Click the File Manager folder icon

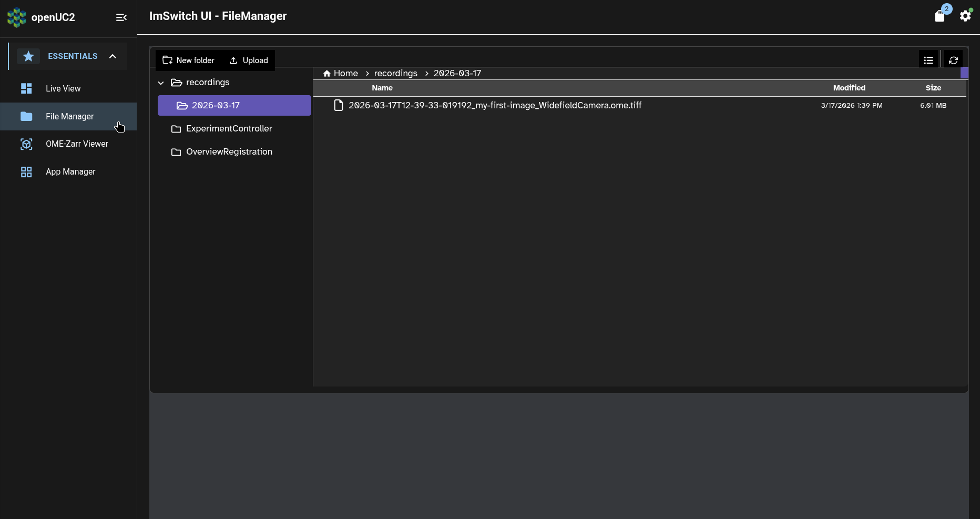tap(26, 116)
